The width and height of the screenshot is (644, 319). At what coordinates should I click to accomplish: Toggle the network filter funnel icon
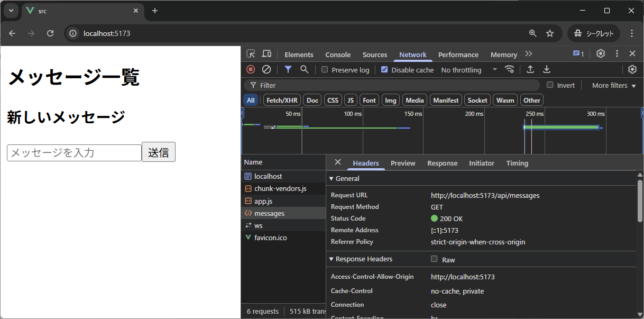coord(288,69)
